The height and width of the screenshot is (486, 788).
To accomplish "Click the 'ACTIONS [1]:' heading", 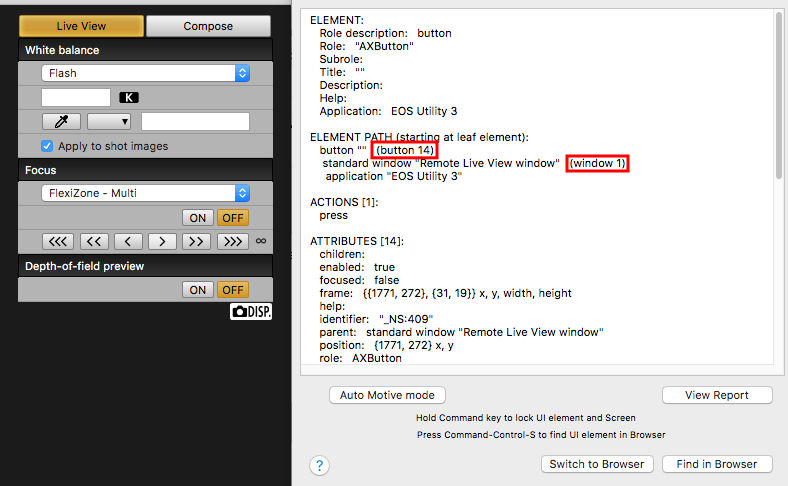I will pyautogui.click(x=344, y=202).
